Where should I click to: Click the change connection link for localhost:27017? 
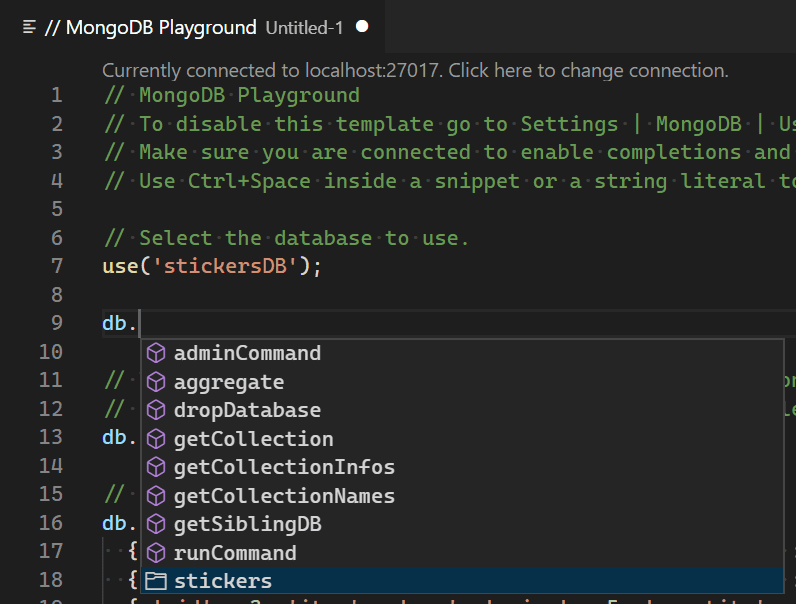(415, 70)
